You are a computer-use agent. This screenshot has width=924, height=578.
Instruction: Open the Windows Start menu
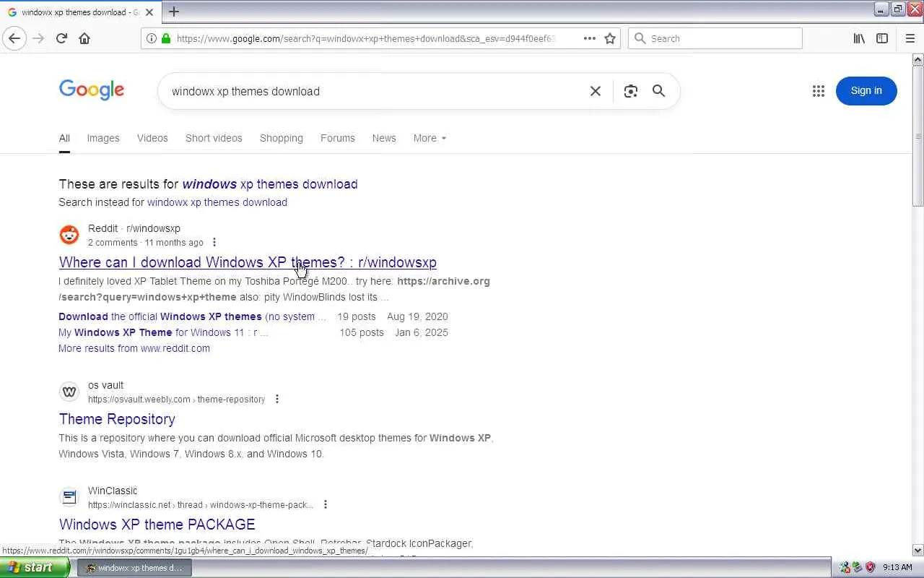click(x=34, y=567)
